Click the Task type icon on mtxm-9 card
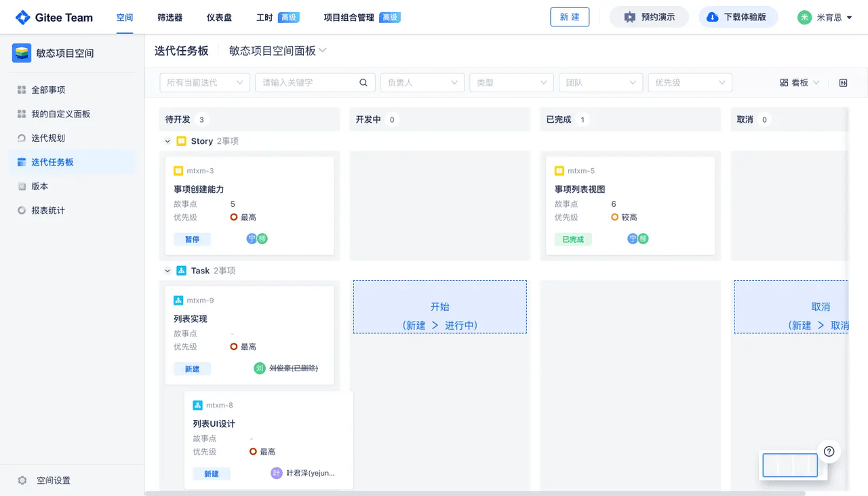The image size is (868, 496). click(178, 301)
